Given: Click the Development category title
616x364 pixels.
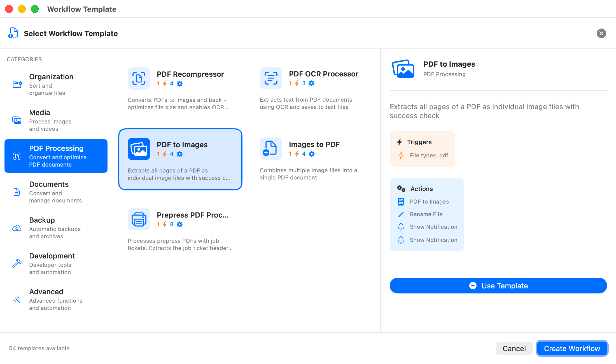Looking at the screenshot, I should 52,256.
